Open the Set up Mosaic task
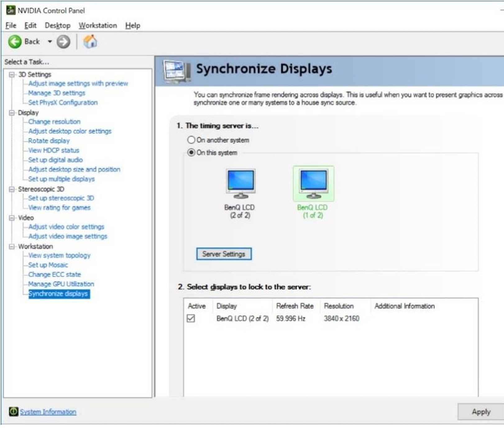This screenshot has height=437, width=504. tap(48, 265)
